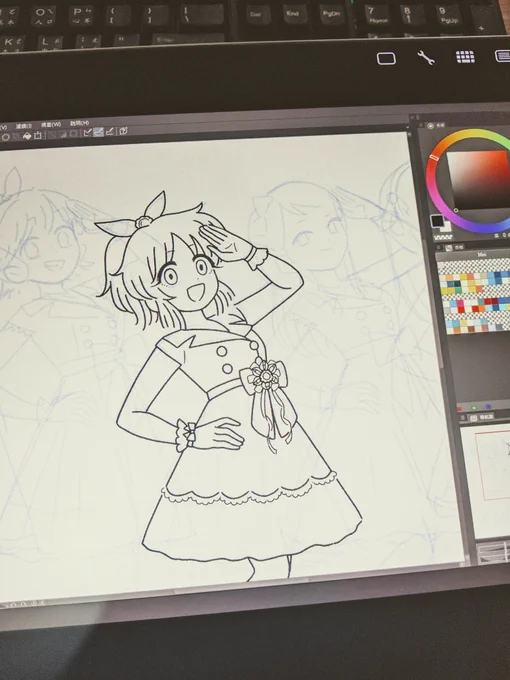
Task: Click the fill bucket icon in command bar
Action: [27, 136]
